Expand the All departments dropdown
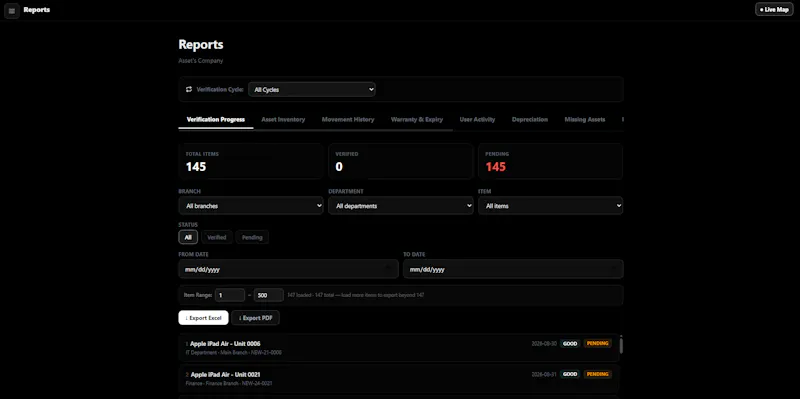This screenshot has width=800, height=399. [401, 206]
